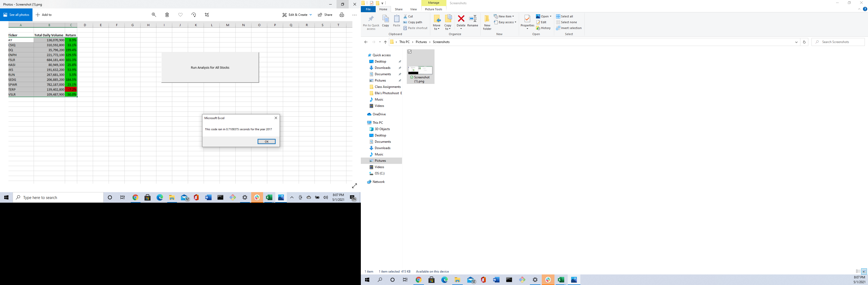
Task: Expand the Edit & Create dropdown
Action: click(311, 15)
